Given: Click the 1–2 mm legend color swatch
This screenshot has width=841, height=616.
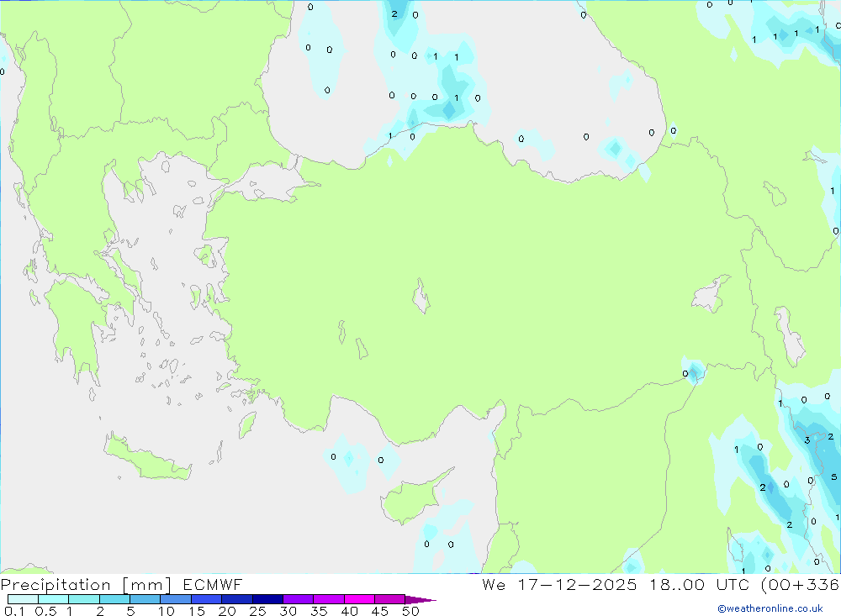Looking at the screenshot, I should tap(83, 599).
